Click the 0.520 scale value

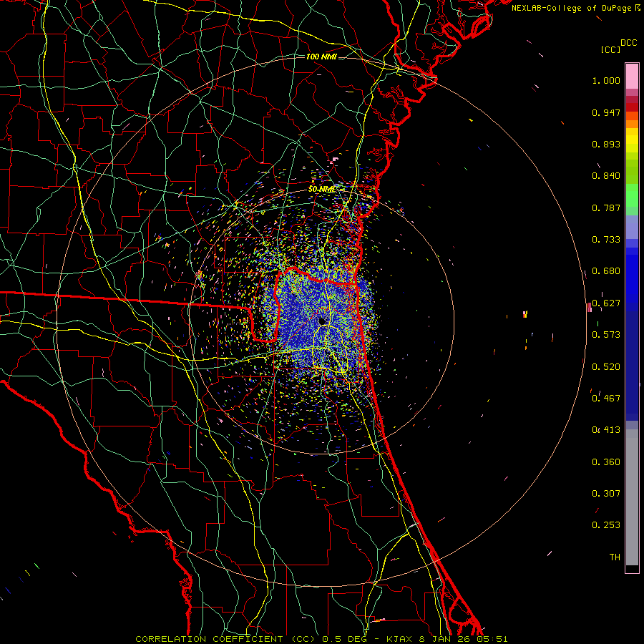606,367
